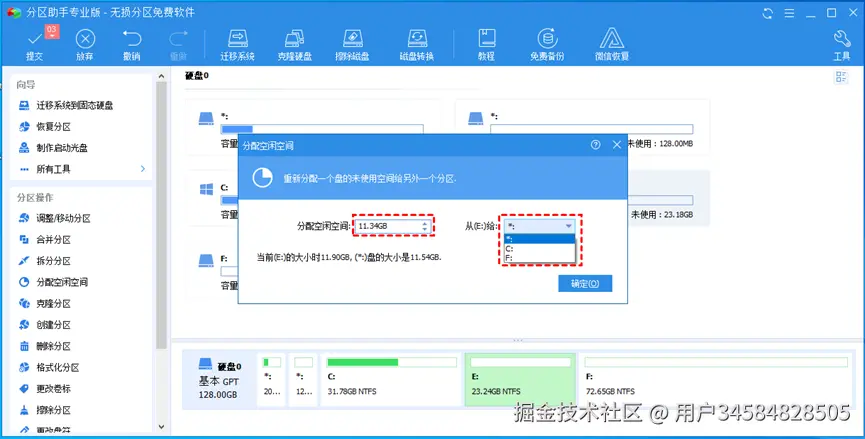Select the F: partition card in upper view

pyautogui.click(x=212, y=271)
